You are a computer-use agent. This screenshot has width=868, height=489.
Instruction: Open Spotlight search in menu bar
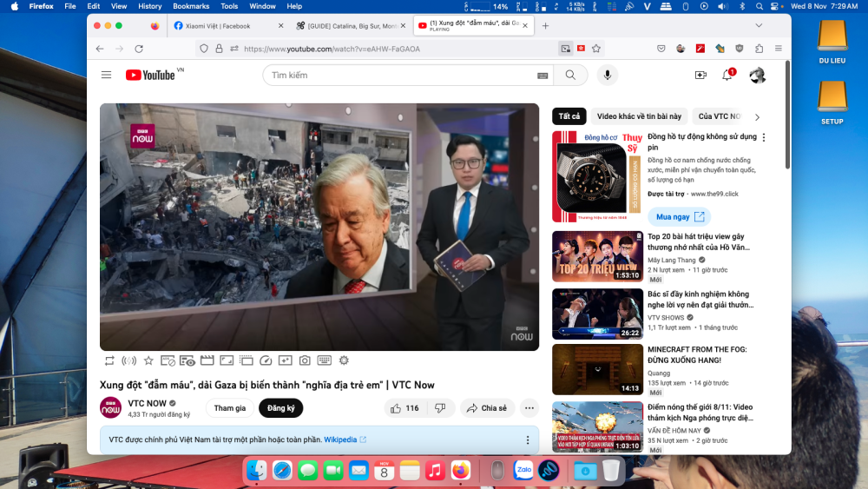pyautogui.click(x=759, y=6)
